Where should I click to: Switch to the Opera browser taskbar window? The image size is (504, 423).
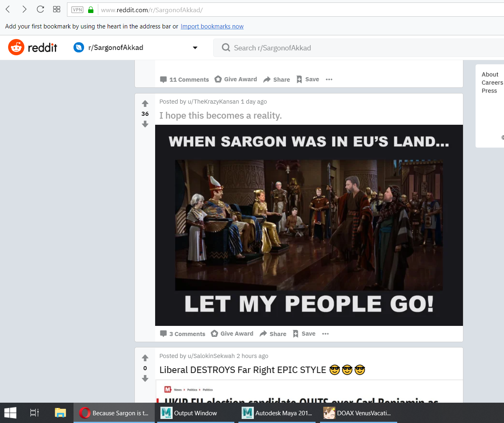[114, 413]
